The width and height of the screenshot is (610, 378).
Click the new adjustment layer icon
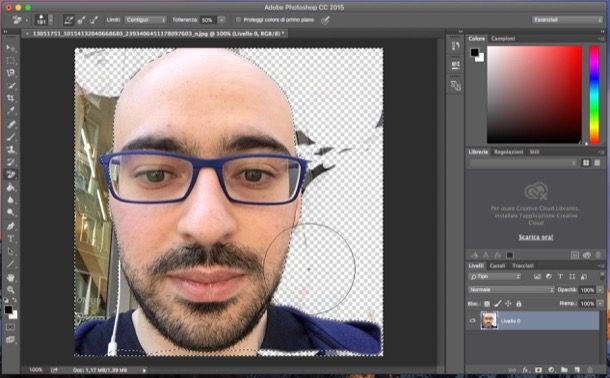pos(551,370)
